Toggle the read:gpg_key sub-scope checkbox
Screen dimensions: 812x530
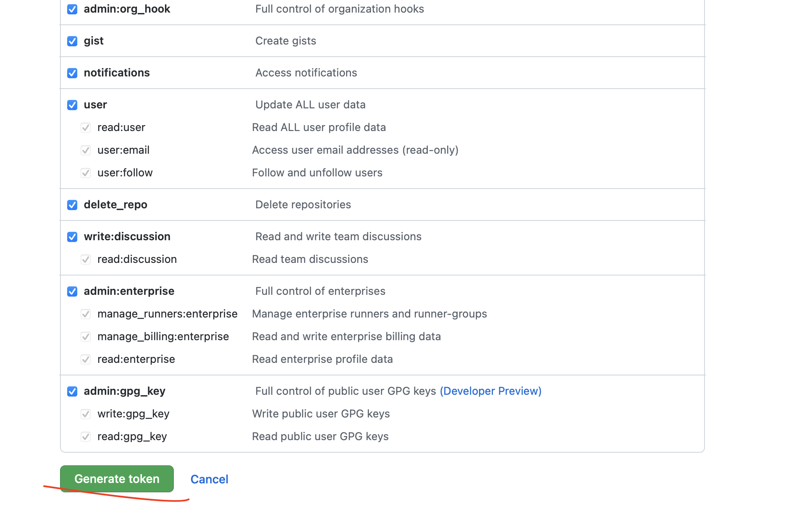click(x=86, y=437)
